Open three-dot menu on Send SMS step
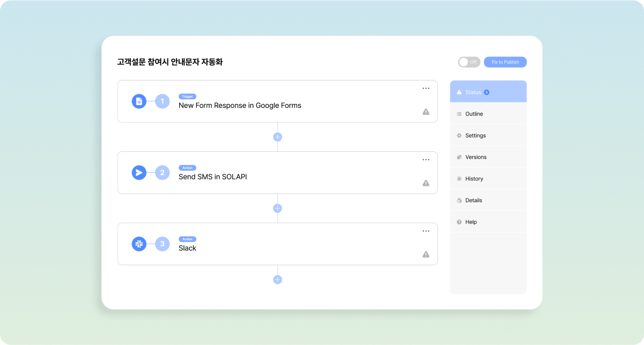Screen dimensions: 644x345 pyautogui.click(x=426, y=159)
